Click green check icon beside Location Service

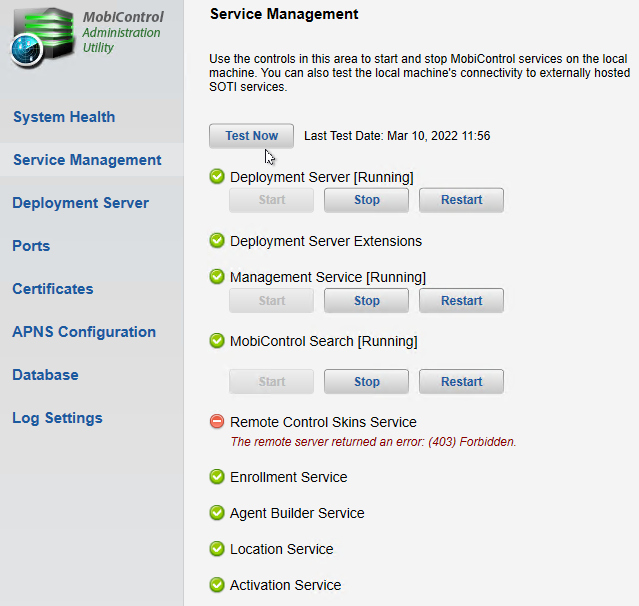[217, 549]
